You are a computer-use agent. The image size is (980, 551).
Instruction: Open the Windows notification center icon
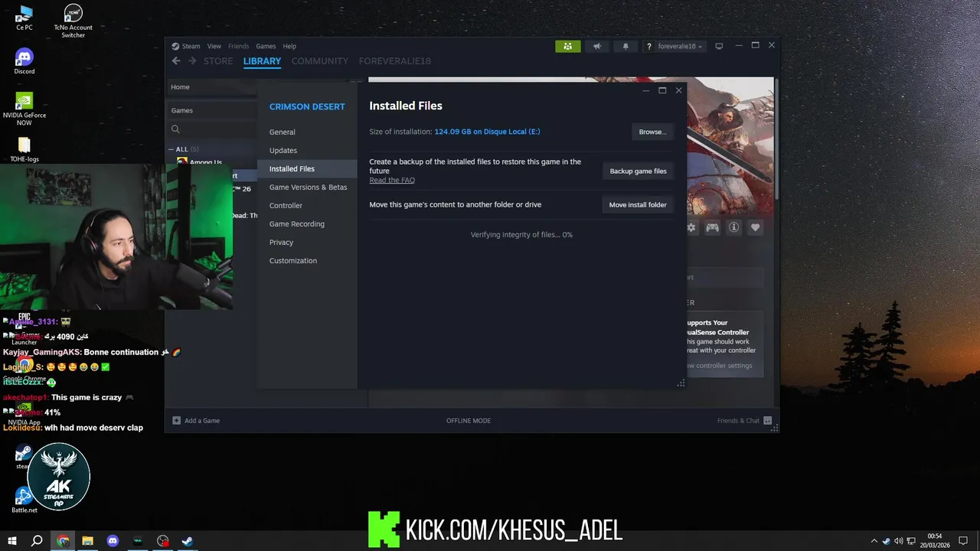click(963, 541)
